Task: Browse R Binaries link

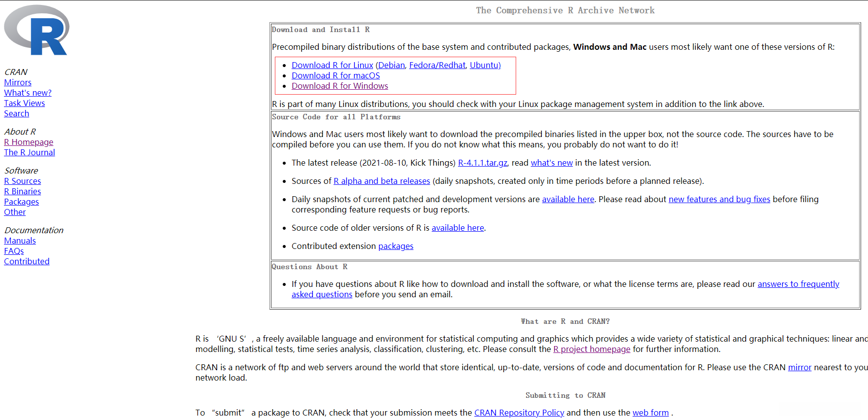Action: [22, 191]
